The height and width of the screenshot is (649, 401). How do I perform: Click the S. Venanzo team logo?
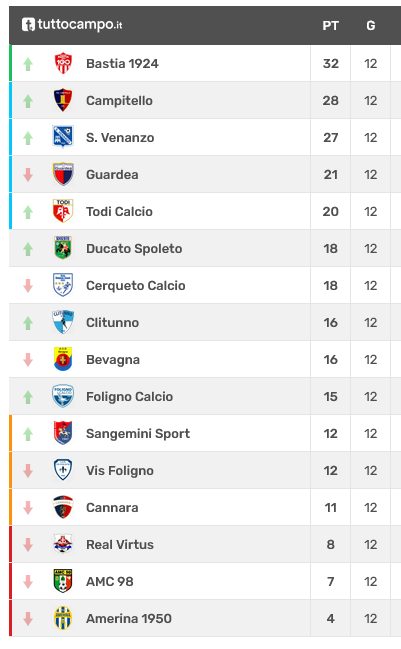coord(63,137)
